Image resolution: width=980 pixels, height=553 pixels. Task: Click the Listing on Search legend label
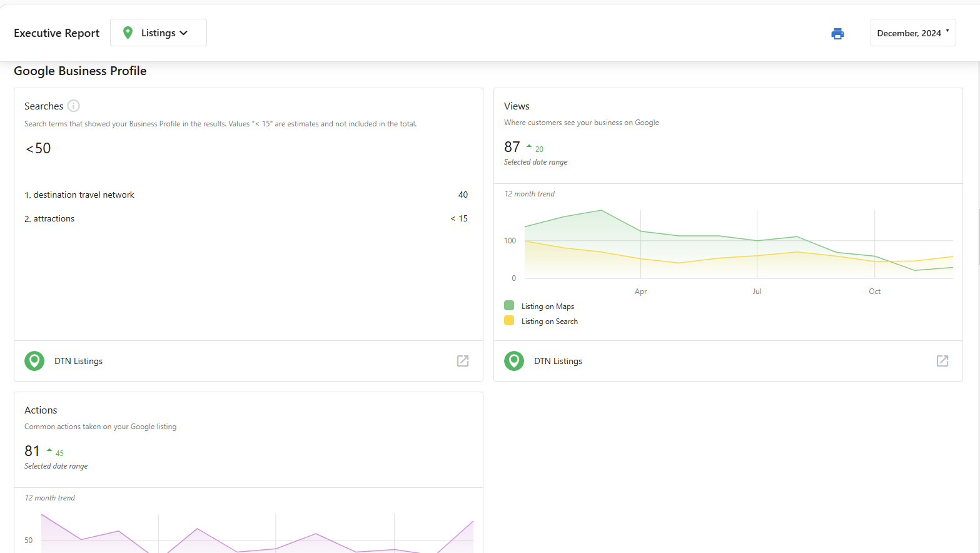(550, 322)
